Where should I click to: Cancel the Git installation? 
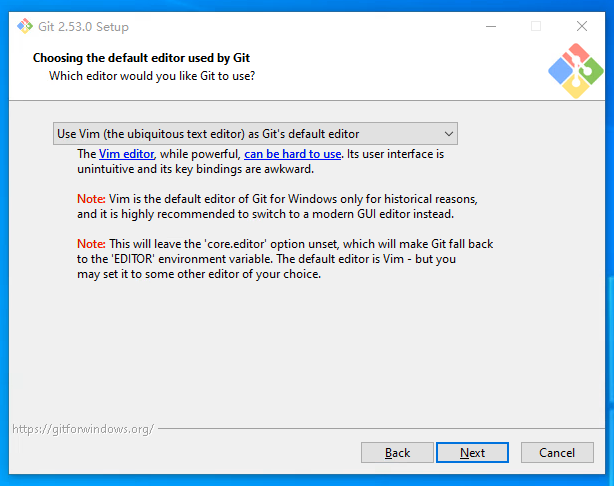(557, 453)
